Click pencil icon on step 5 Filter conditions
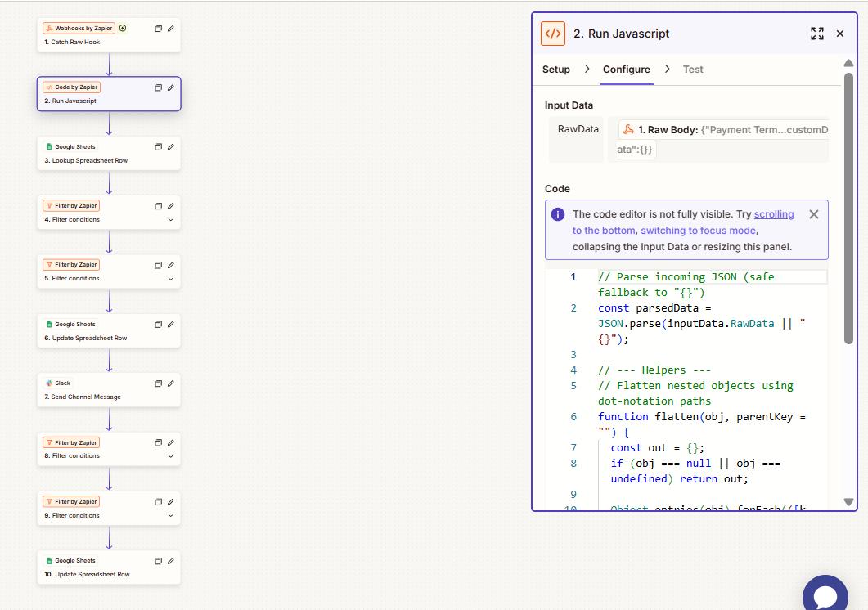This screenshot has height=610, width=868. point(170,265)
